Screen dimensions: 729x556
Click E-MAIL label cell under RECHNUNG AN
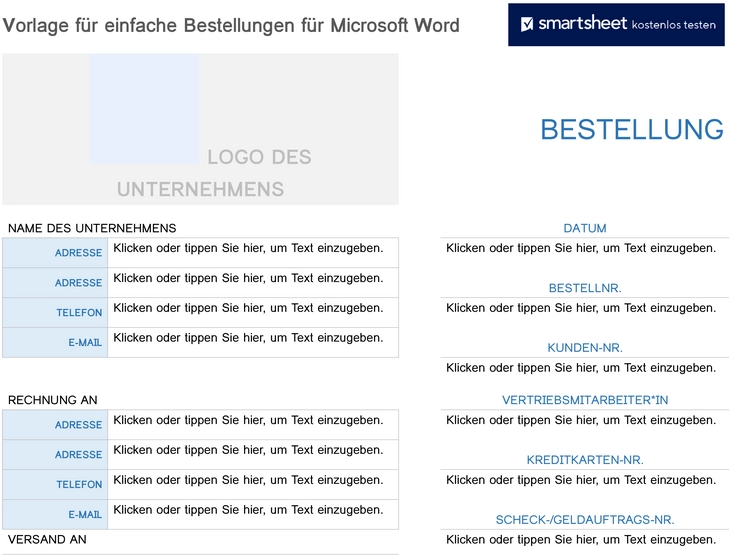[x=55, y=515]
